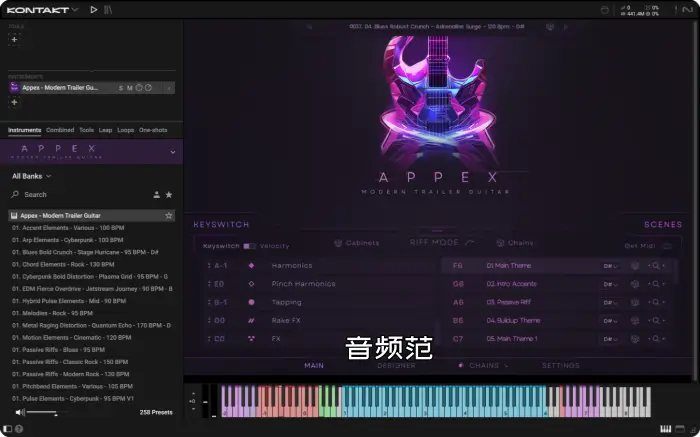This screenshot has width=700, height=437.
Task: Switch to the Leap browser tab
Action: 105,130
